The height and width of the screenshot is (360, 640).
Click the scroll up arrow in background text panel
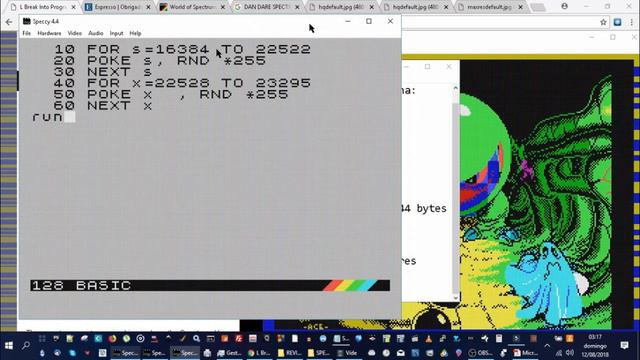(456, 88)
